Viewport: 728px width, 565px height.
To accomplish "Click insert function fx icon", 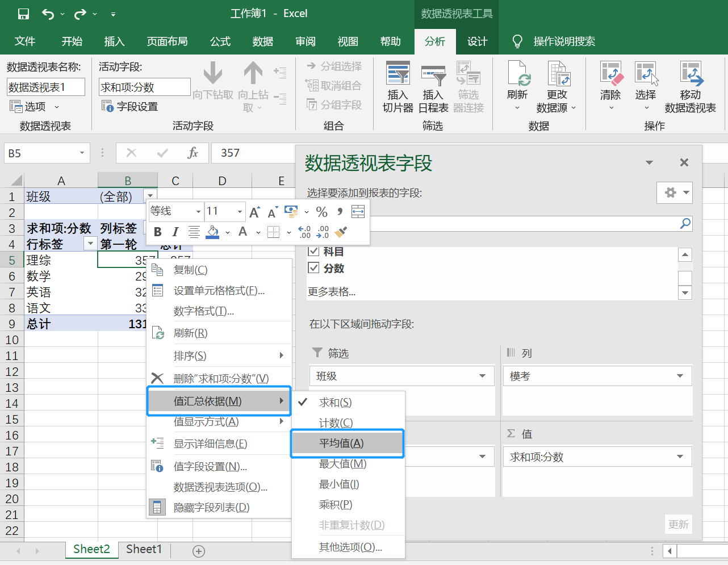I will click(193, 153).
